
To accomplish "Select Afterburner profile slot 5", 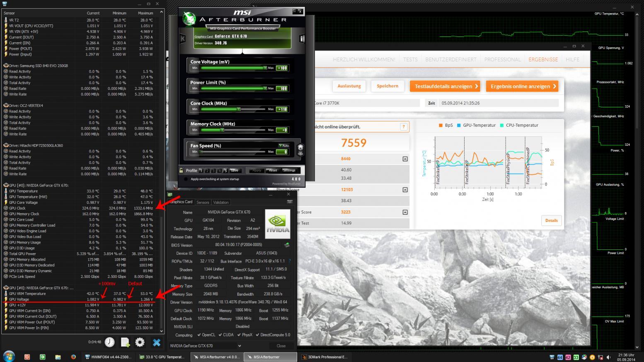I will tap(225, 170).
